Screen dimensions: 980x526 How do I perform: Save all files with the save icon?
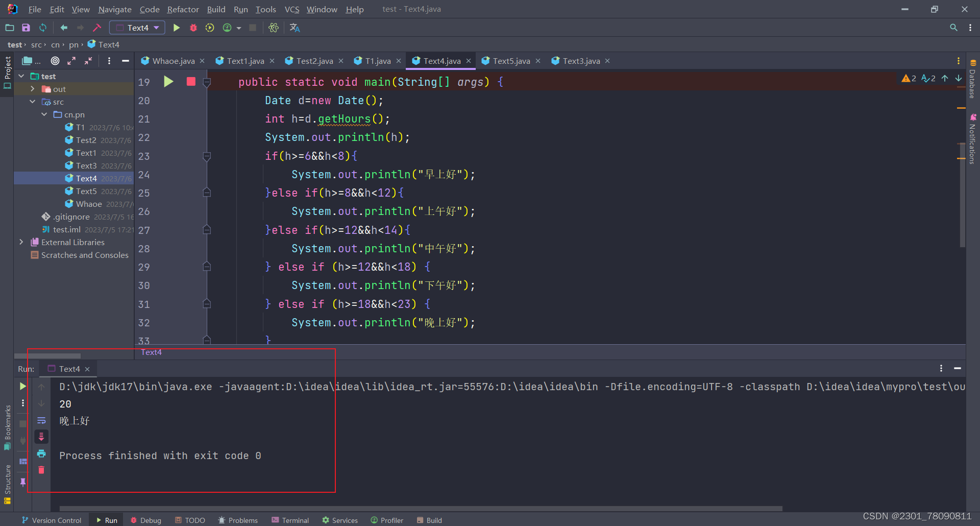26,28
